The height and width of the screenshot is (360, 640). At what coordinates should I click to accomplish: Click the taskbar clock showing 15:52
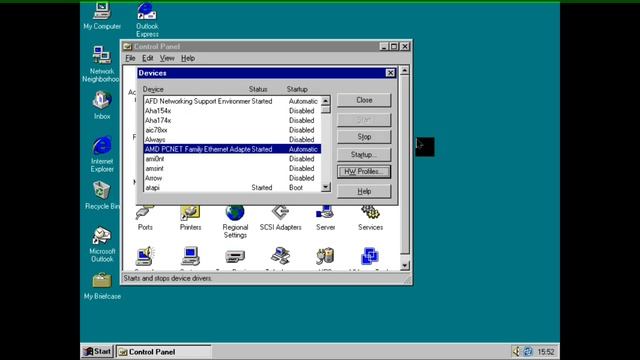click(546, 352)
